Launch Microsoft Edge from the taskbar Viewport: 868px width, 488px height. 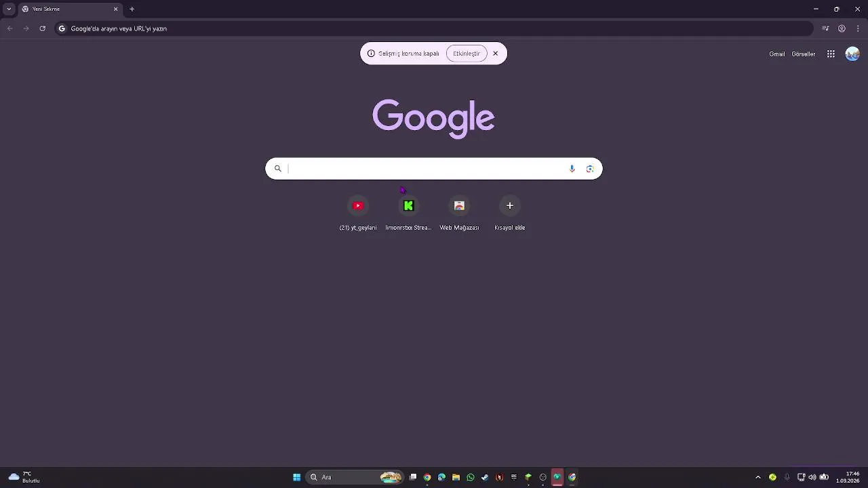[441, 477]
